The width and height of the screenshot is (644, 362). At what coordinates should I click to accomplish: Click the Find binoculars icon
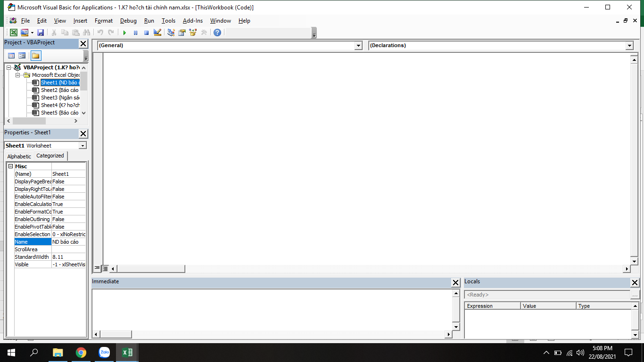point(86,33)
